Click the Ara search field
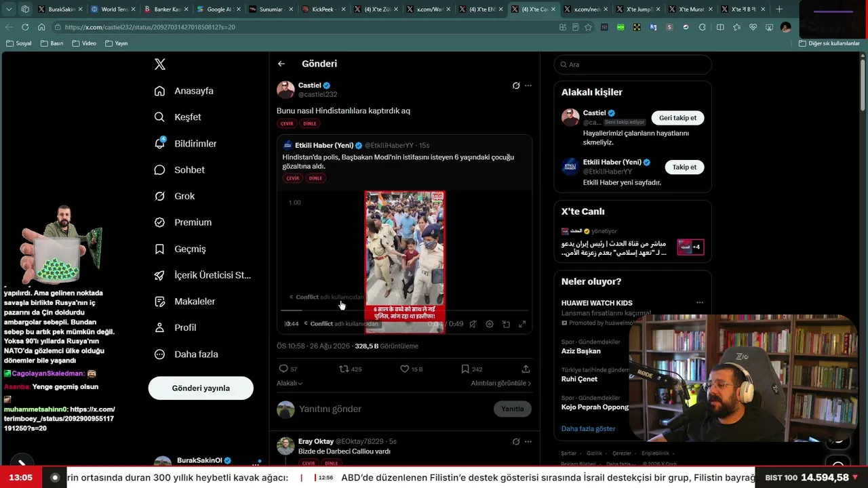Viewport: 868px width, 488px height. pyautogui.click(x=633, y=64)
